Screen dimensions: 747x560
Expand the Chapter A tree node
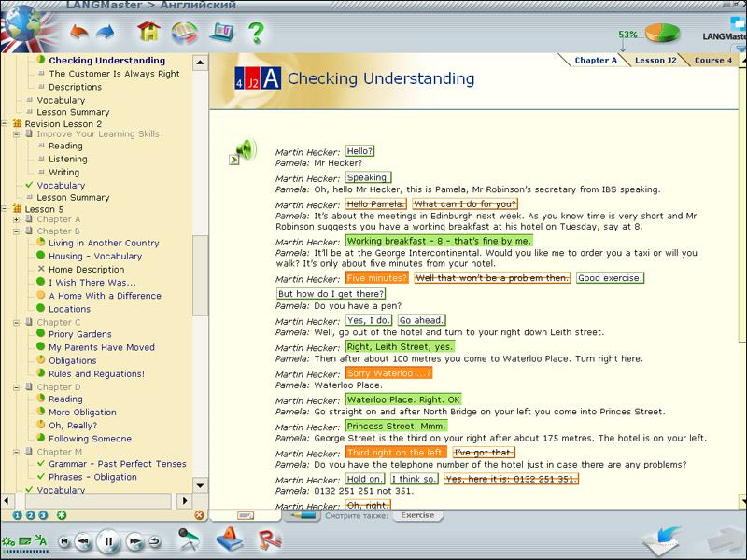point(17,219)
